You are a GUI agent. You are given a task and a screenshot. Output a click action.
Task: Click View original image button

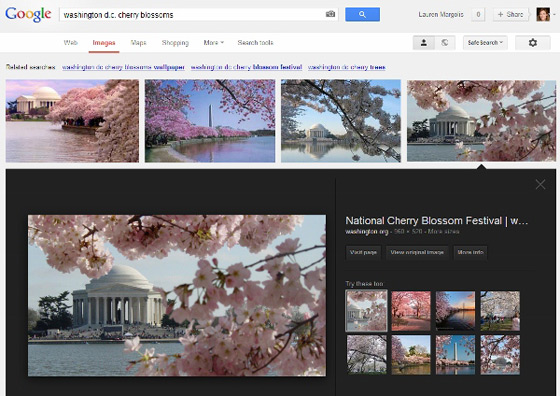(417, 252)
